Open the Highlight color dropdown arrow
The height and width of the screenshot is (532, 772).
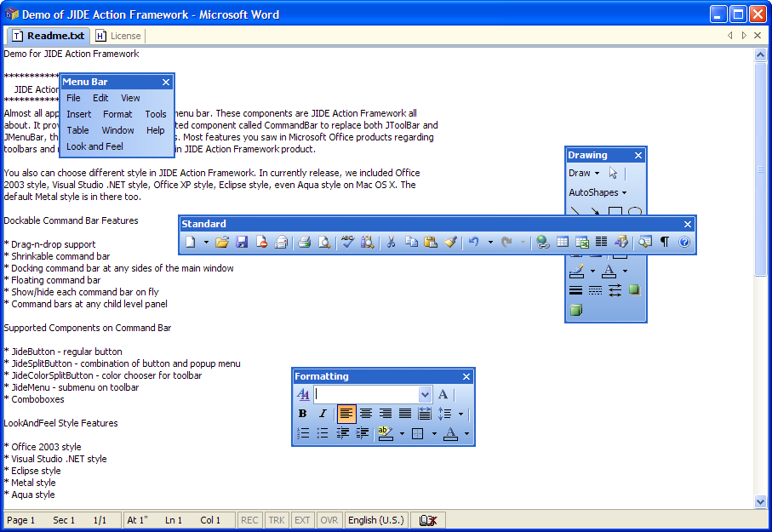402,433
